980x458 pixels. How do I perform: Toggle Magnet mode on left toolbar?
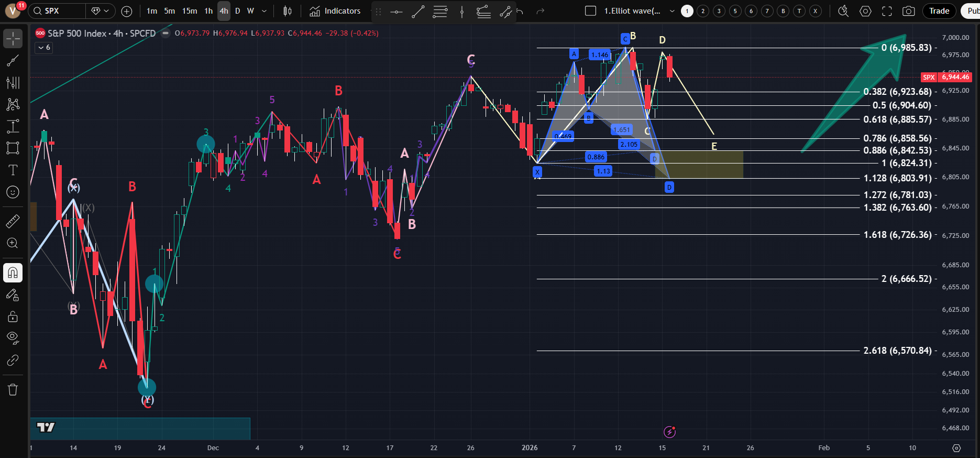[x=13, y=272]
